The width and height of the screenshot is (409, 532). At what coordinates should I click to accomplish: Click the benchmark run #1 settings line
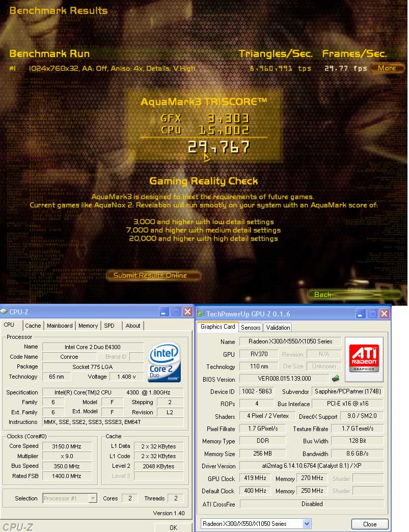coord(112,68)
